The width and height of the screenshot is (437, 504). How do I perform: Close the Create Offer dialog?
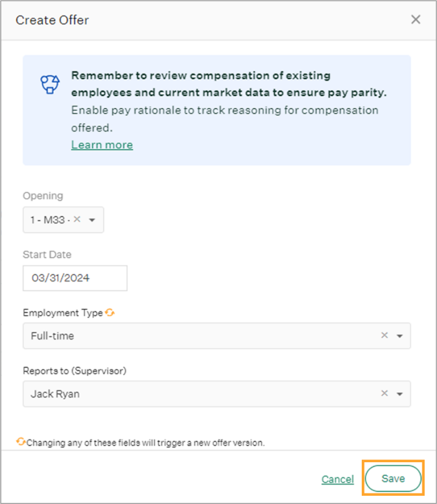[x=415, y=19]
